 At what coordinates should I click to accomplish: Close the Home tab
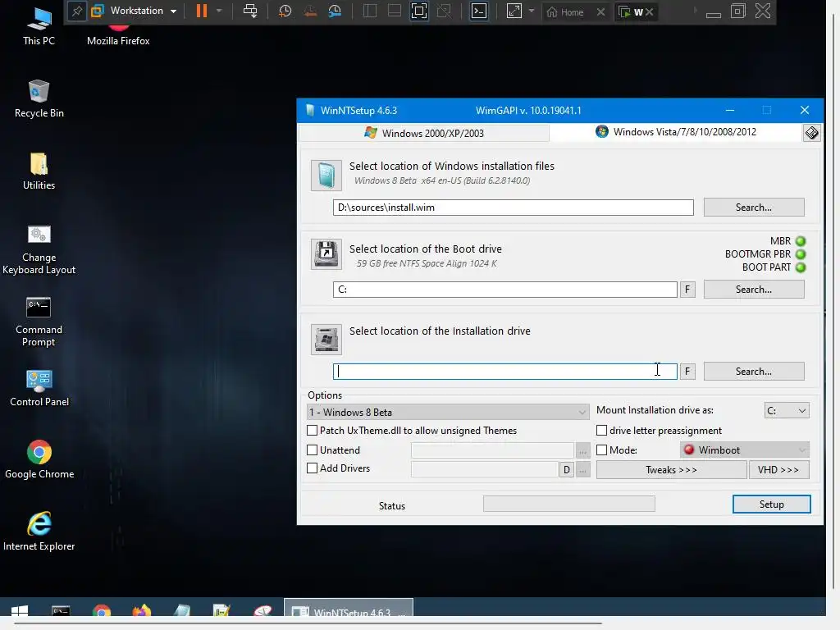[601, 12]
